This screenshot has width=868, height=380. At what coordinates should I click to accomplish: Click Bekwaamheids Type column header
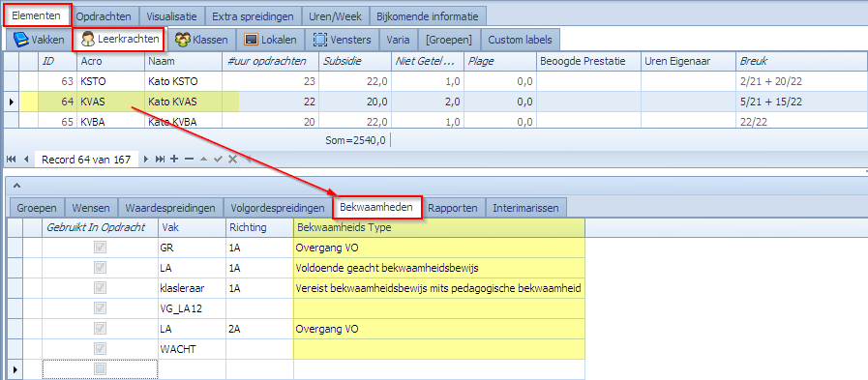439,227
